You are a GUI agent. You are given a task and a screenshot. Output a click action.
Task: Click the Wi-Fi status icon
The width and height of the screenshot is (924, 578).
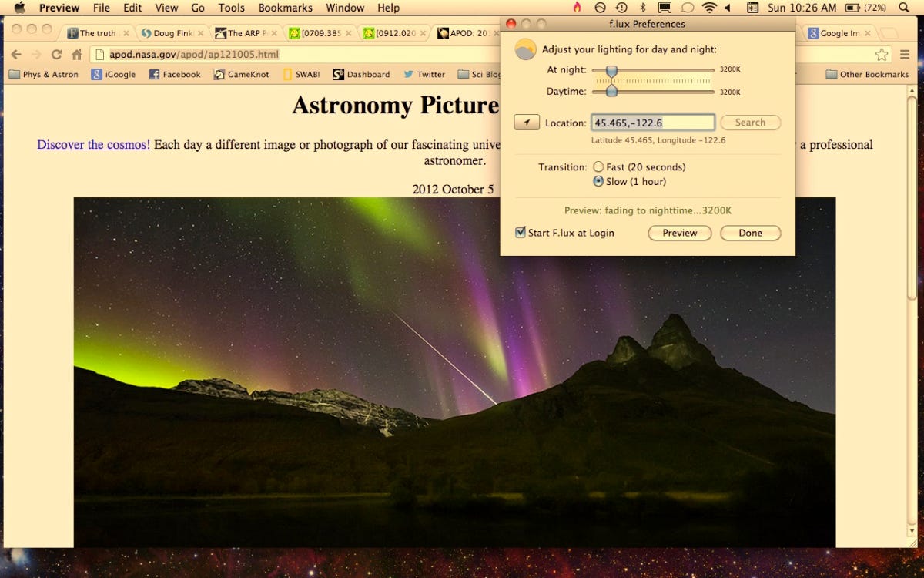pyautogui.click(x=709, y=8)
